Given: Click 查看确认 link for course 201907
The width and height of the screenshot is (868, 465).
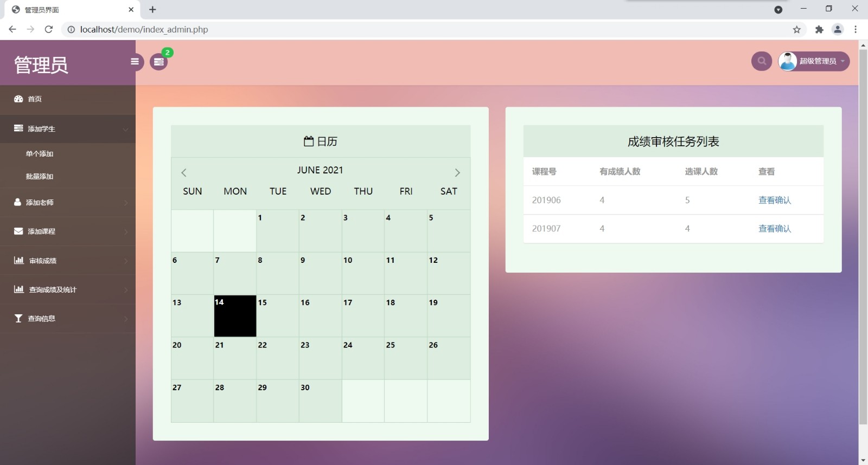Looking at the screenshot, I should (x=774, y=229).
